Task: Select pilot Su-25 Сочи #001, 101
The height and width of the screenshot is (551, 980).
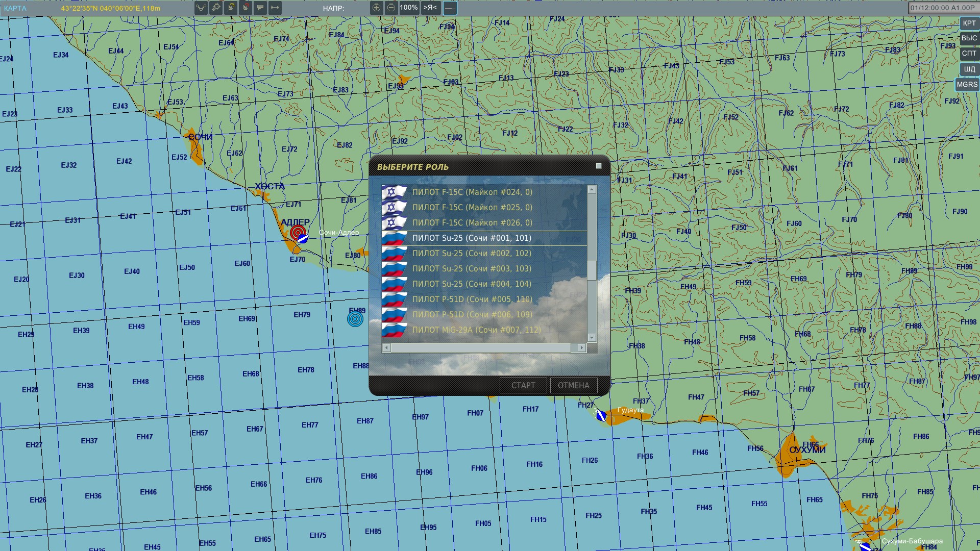Action: [x=484, y=238]
